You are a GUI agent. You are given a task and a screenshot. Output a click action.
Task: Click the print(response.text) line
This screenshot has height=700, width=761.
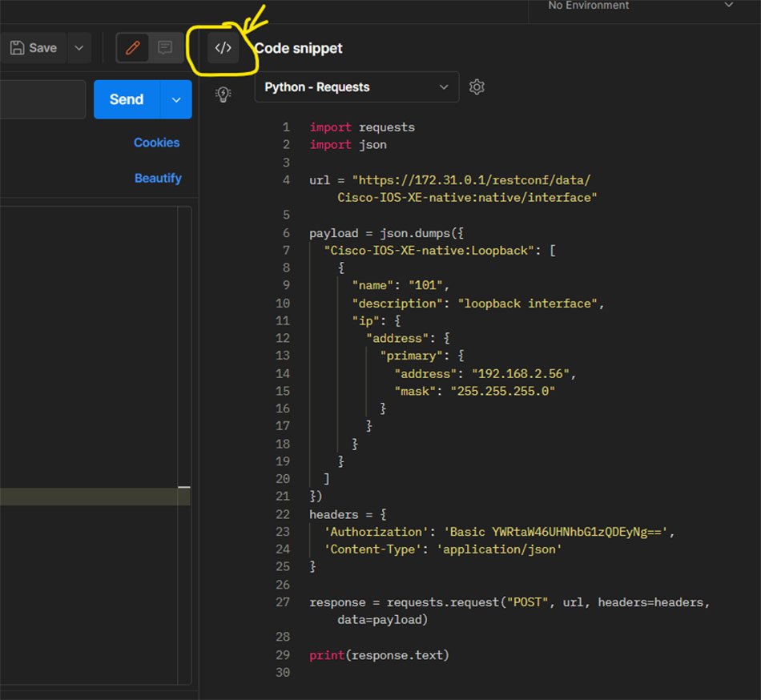[379, 655]
